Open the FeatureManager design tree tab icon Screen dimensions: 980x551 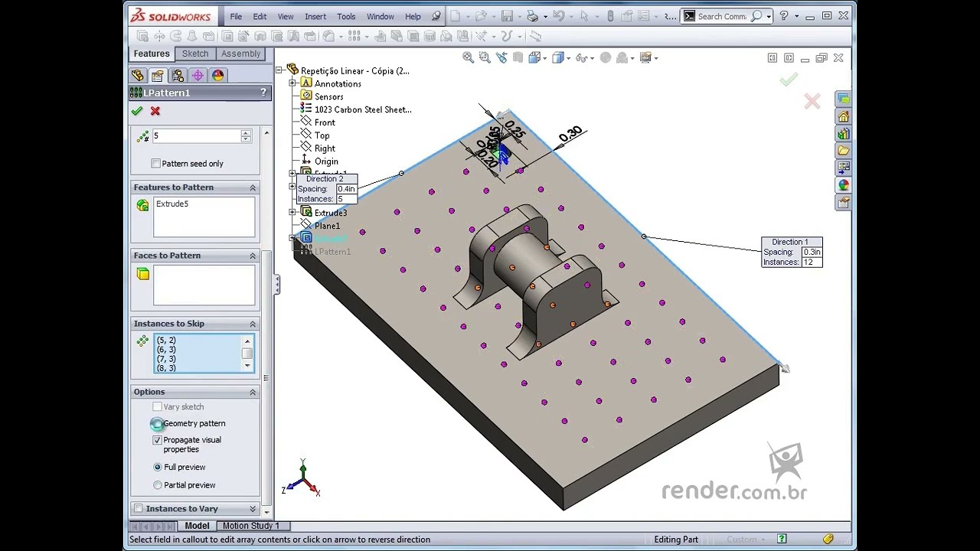(x=138, y=75)
